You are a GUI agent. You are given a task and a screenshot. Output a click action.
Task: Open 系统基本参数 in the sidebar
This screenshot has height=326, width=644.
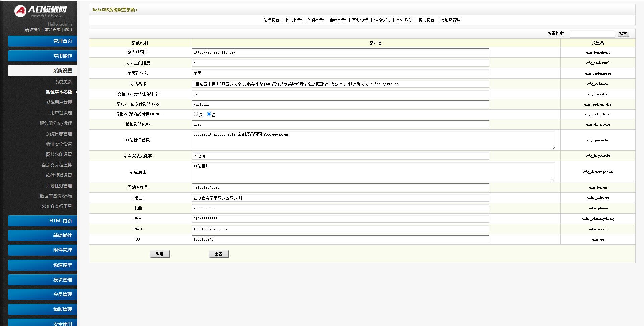59,92
